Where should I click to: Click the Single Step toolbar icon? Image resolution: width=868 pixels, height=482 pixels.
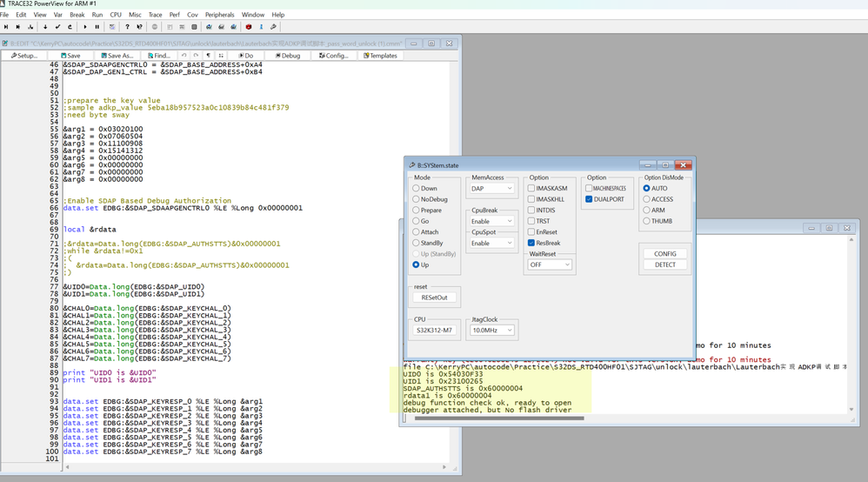(6, 27)
